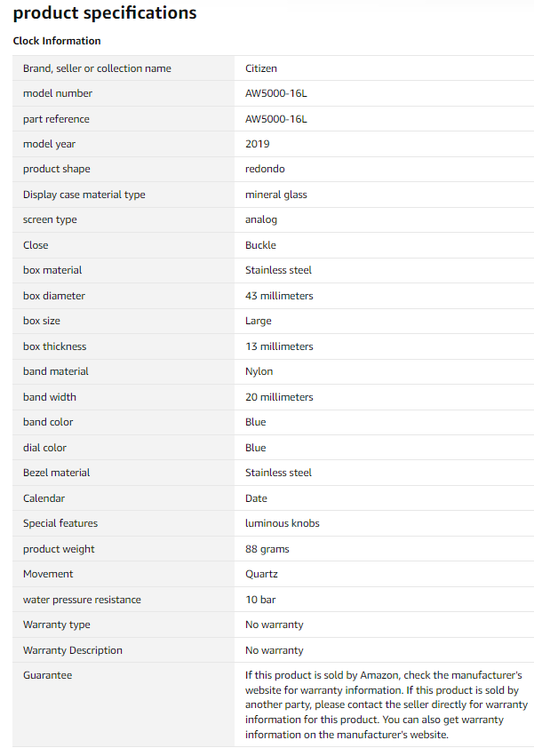Select the Buckle close value
The image size is (534, 756).
pos(260,245)
